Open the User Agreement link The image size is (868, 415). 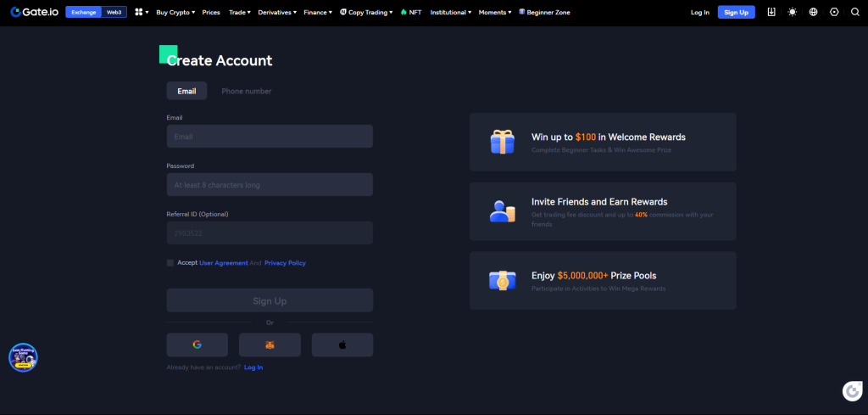point(224,262)
